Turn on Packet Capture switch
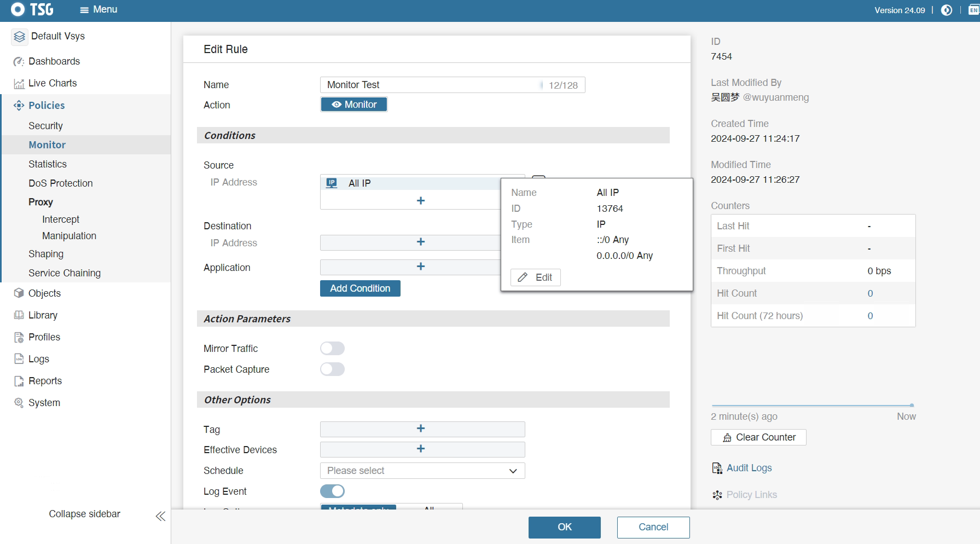980x544 pixels. coord(332,369)
